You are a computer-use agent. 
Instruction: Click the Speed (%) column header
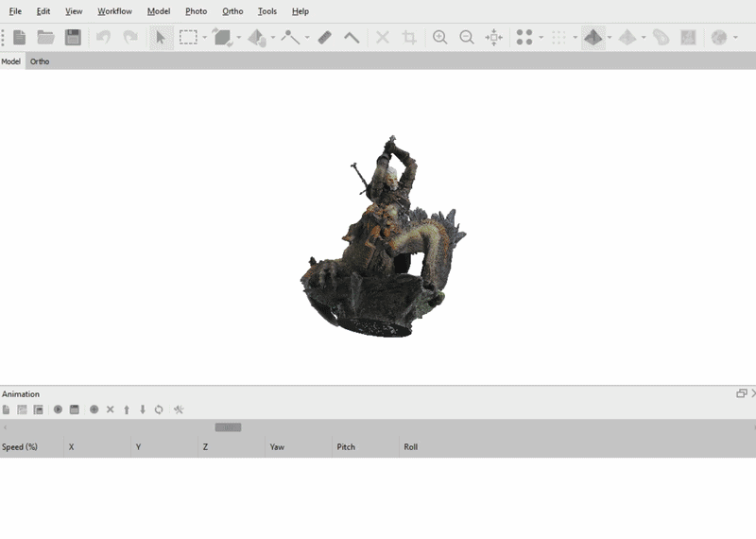32,447
